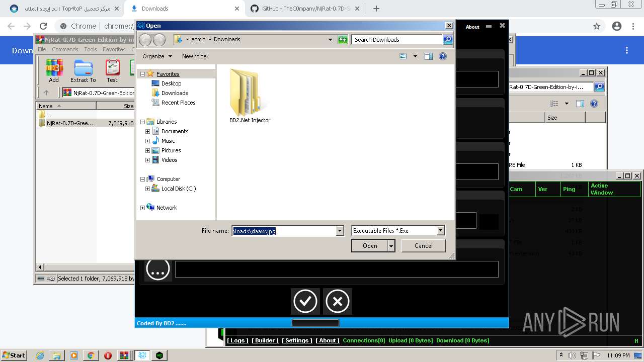Open the About tab in NjRat

tap(328, 340)
